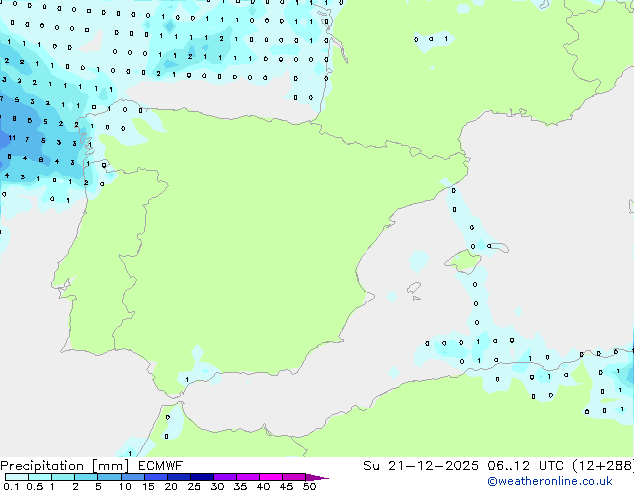Click the '(12+288)' forecast offset text
This screenshot has height=490, width=634.
603,466
